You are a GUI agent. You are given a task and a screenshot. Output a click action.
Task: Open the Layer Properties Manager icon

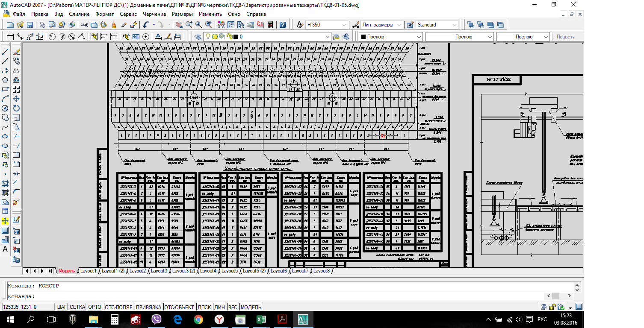[x=198, y=37]
